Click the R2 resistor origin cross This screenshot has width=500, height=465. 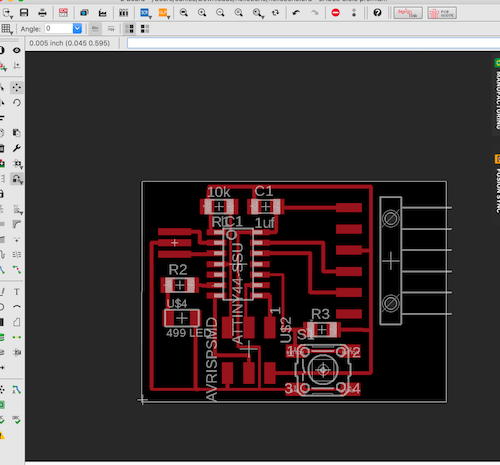(180, 285)
